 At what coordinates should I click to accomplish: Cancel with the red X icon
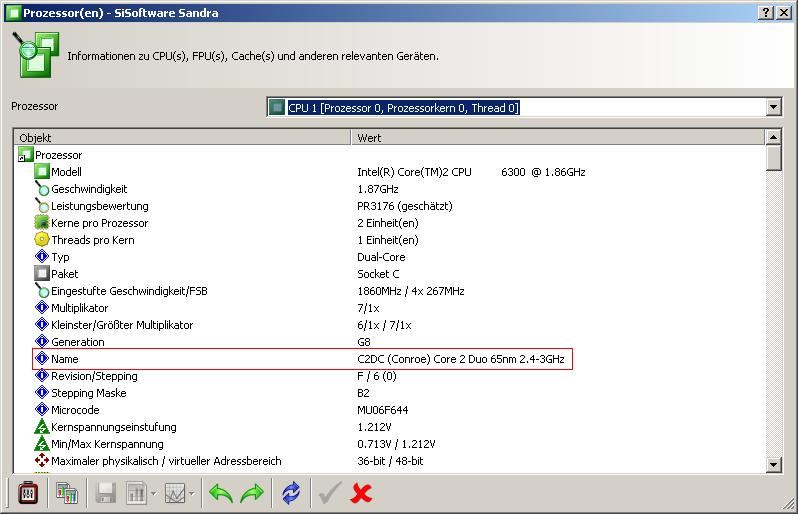pos(361,493)
